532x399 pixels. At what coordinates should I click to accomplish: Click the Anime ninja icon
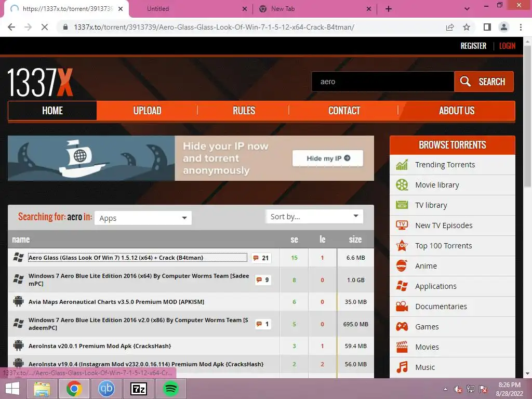(x=402, y=266)
